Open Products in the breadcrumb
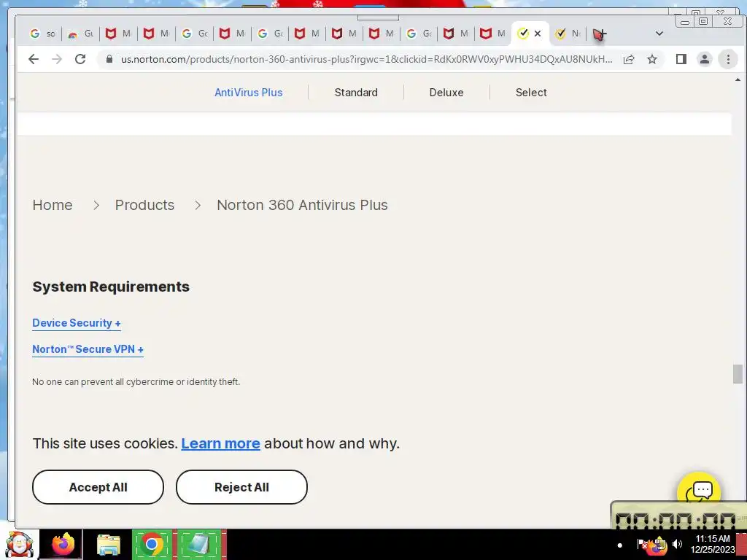Screen dimensions: 747x560 tap(144, 205)
